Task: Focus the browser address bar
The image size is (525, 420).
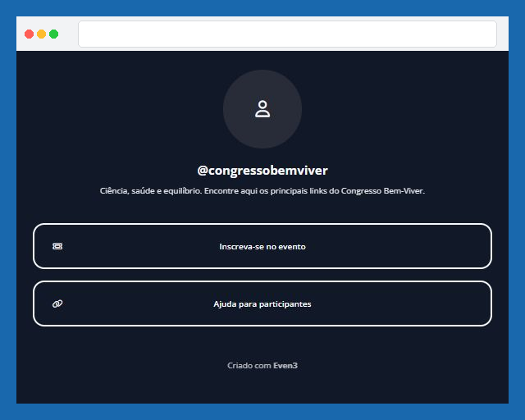Action: [x=287, y=34]
